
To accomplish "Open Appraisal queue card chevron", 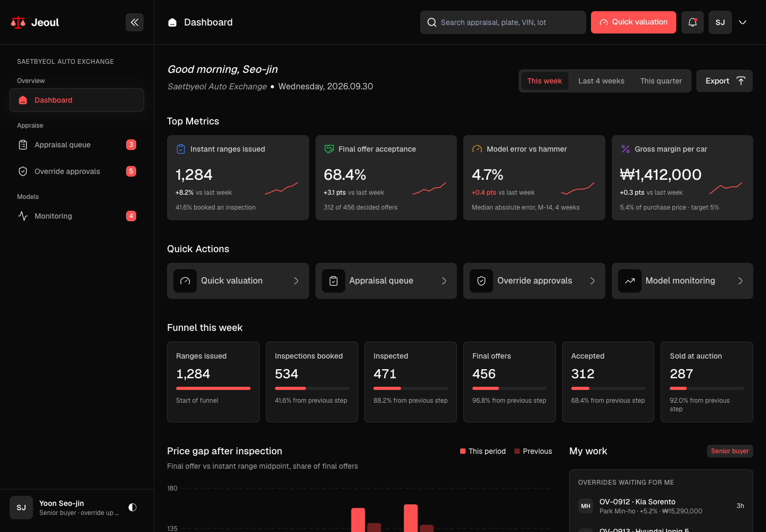I will [444, 281].
